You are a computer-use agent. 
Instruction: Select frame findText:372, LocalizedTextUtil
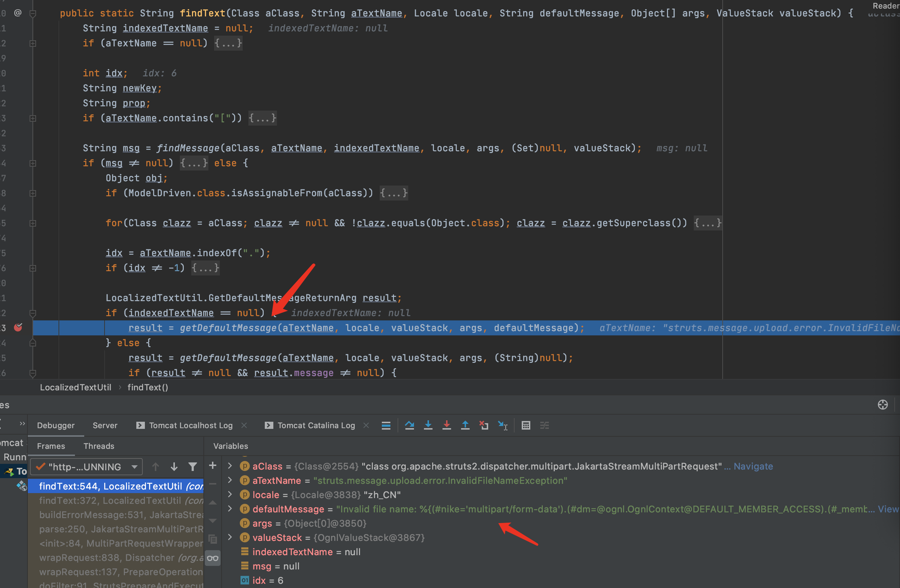[x=116, y=500]
